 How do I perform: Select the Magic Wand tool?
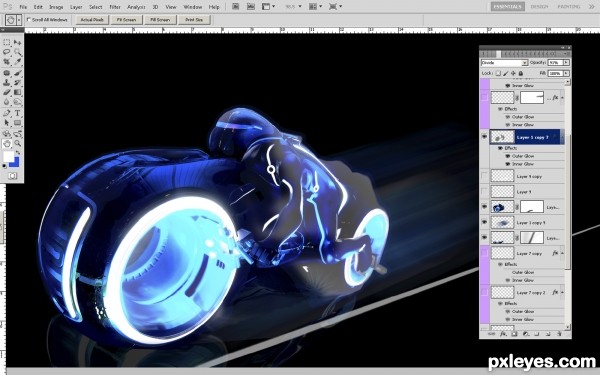point(18,52)
